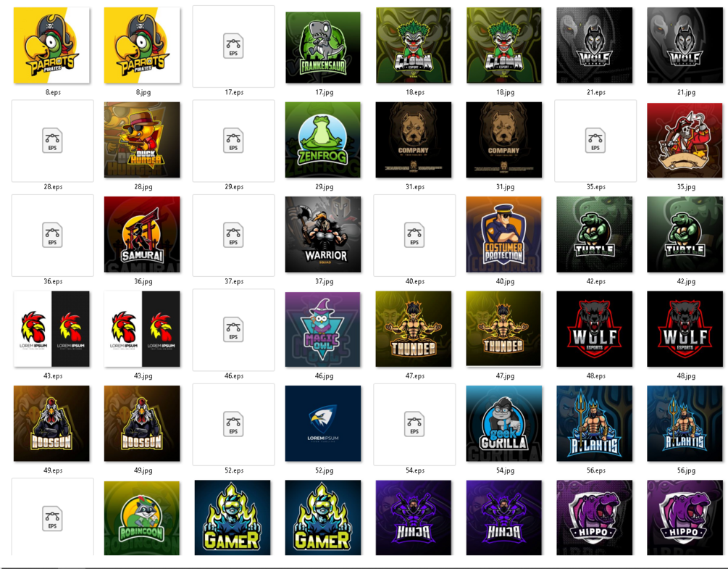The width and height of the screenshot is (728, 569).
Task: Select the 40.eps file icon
Action: (414, 235)
